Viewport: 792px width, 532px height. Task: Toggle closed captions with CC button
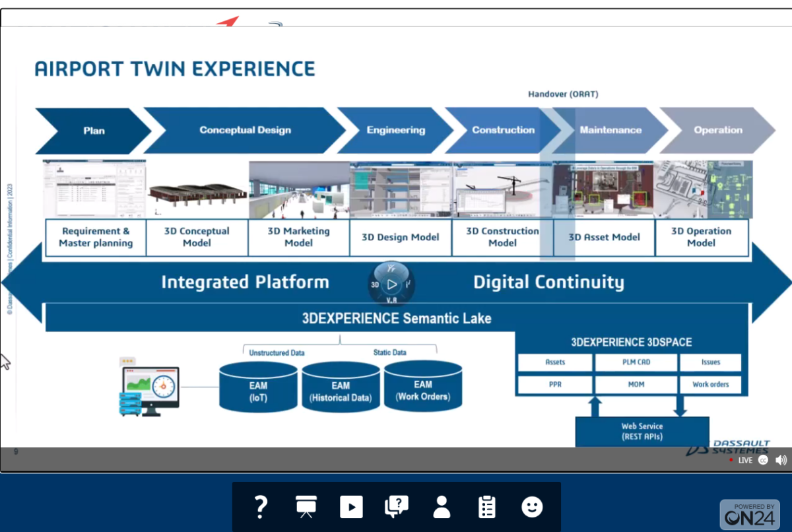(x=763, y=460)
